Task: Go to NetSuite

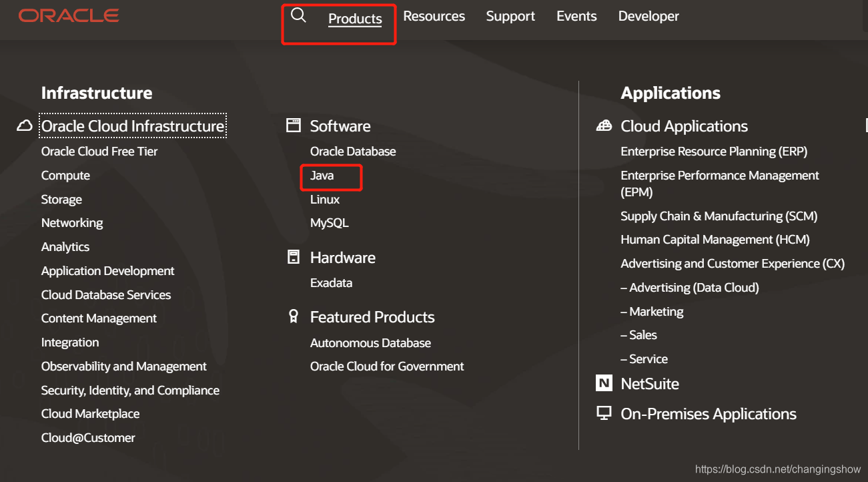Action: click(x=650, y=384)
